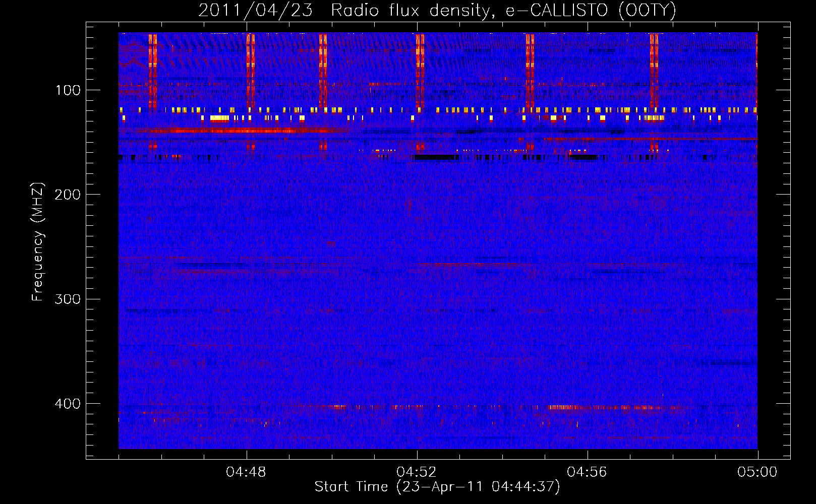Screen dimensions: 816x504
Task: Click the 100 frequency tick label
Action: tap(68, 90)
